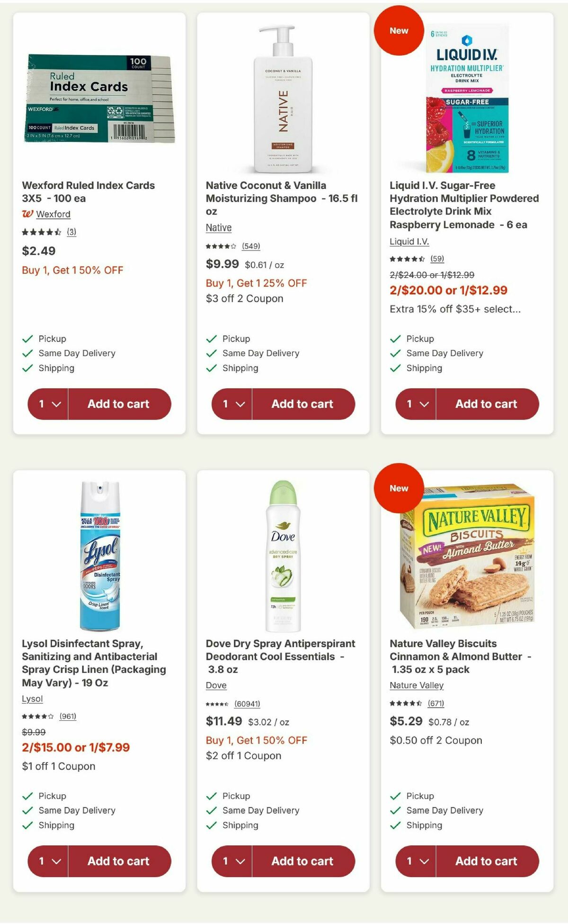
Task: Add Wexford Ruled Index Cards to cart
Action: (119, 404)
